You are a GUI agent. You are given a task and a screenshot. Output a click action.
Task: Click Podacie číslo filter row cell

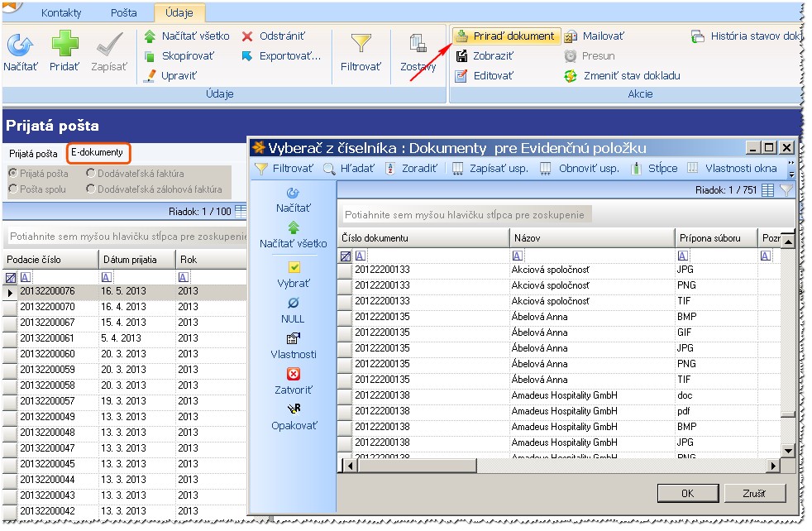[58, 277]
